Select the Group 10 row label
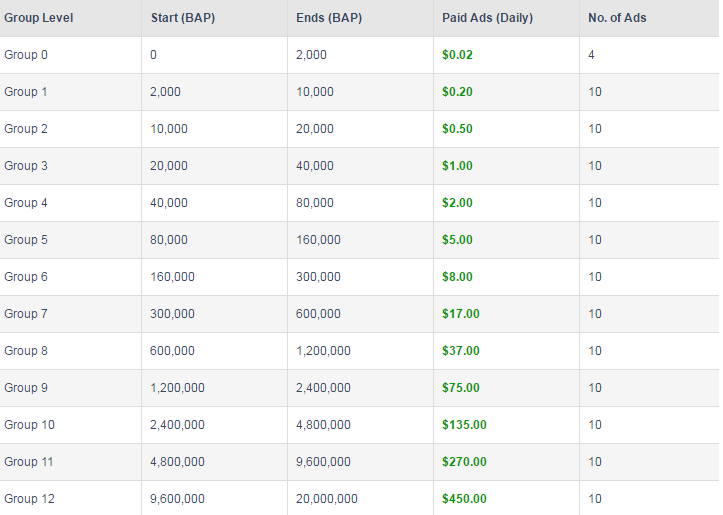This screenshot has height=515, width=723. coord(29,425)
